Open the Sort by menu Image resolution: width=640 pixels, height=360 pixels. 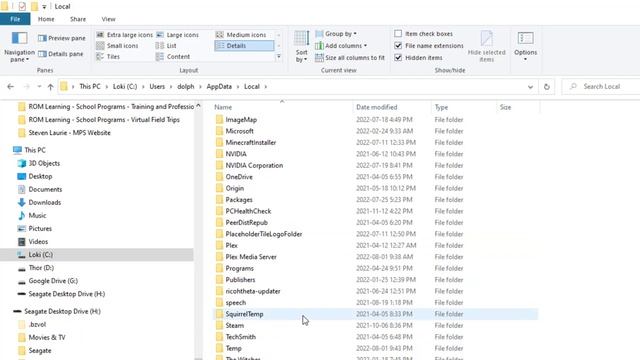(x=301, y=47)
